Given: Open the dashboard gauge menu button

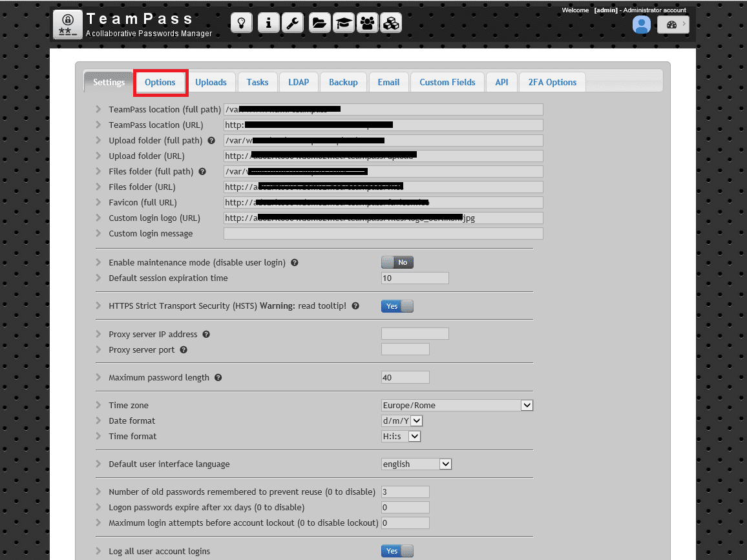Looking at the screenshot, I should click(673, 25).
